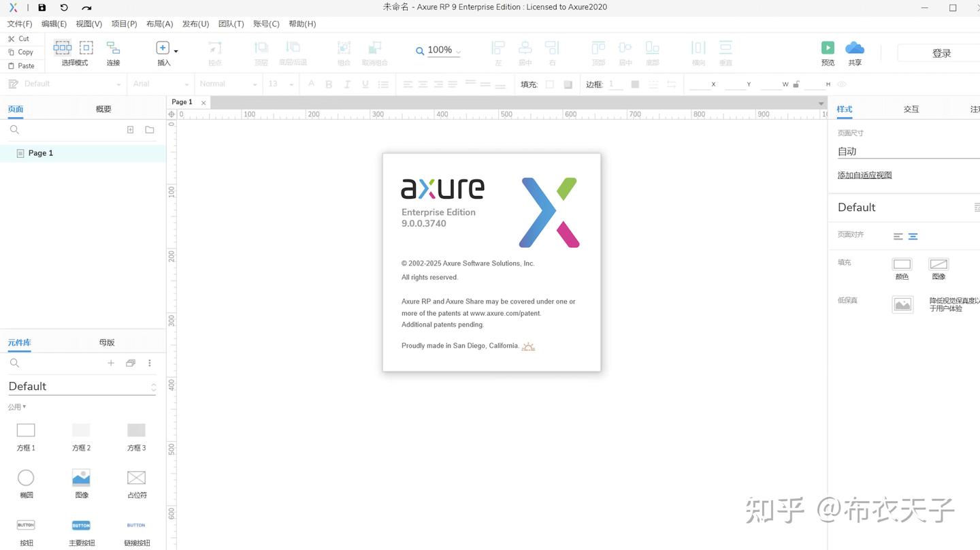Viewport: 980px width, 550px height.
Task: Redo using the redo arrow icon
Action: [86, 7]
